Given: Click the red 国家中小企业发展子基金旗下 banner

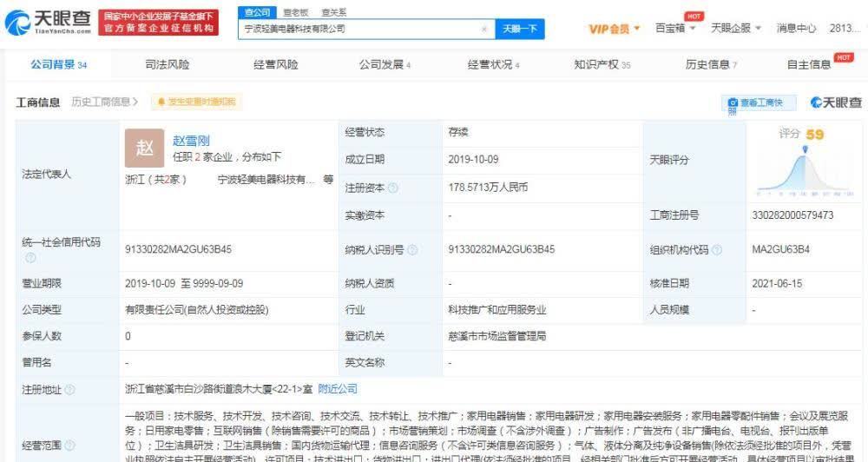Looking at the screenshot, I should click(x=158, y=23).
